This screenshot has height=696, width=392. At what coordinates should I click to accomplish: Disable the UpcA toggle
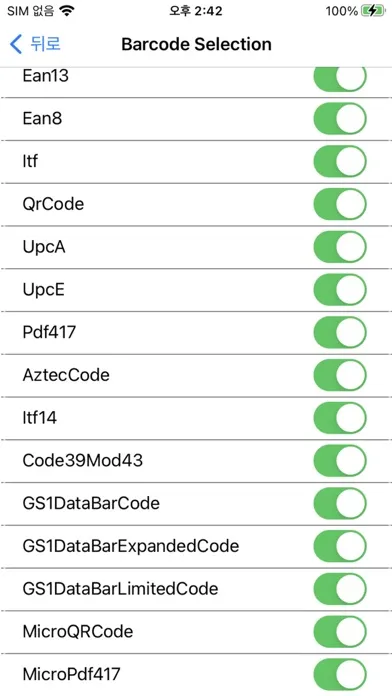coord(340,247)
